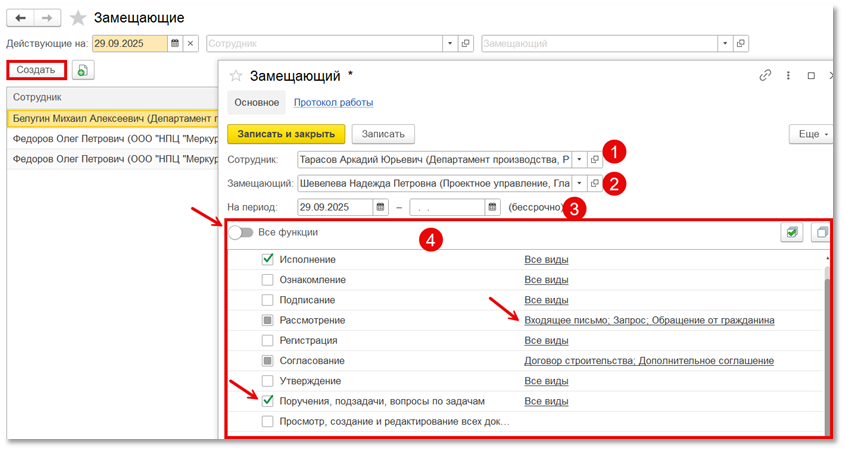Click create-by-copy icon next to Создать
Image resolution: width=844 pixels, height=450 pixels.
[x=82, y=70]
